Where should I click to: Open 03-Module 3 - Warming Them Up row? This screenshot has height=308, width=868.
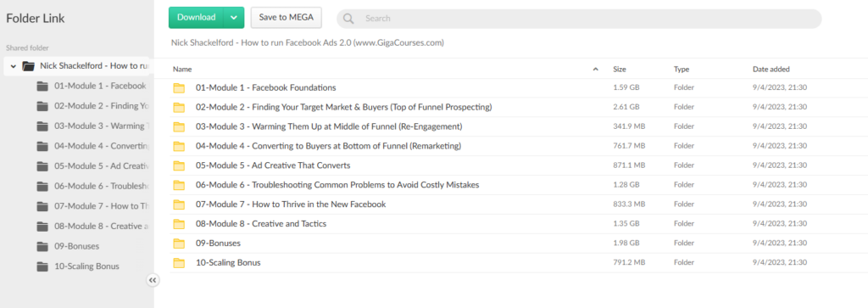(519, 126)
